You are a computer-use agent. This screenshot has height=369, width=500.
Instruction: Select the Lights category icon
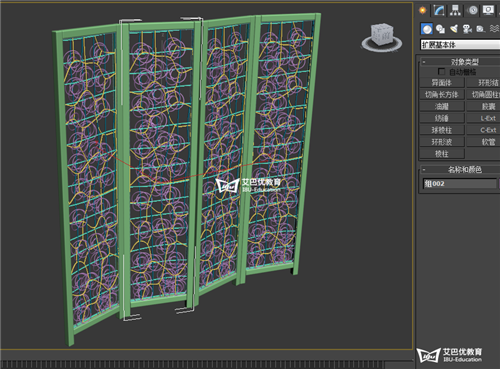(x=454, y=29)
